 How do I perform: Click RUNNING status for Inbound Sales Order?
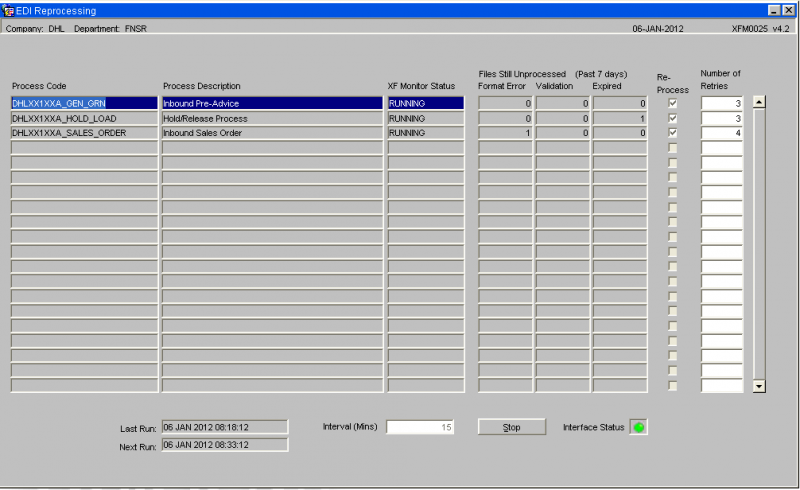426,133
